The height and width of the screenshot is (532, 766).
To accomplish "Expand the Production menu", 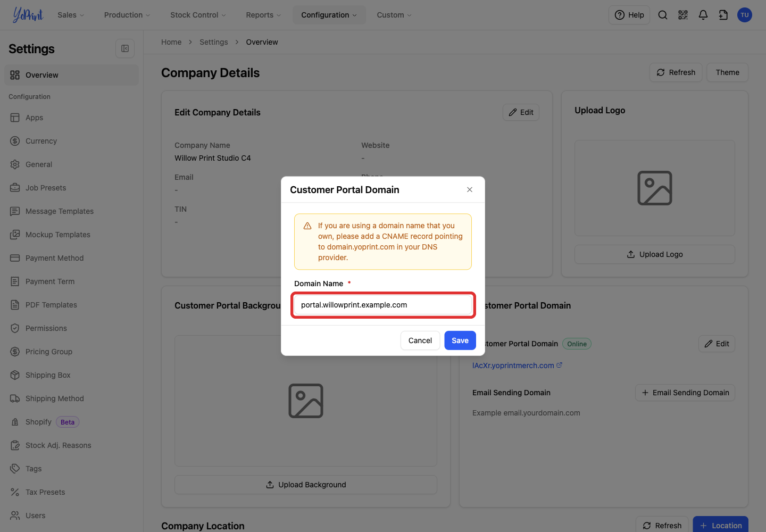I will point(127,15).
